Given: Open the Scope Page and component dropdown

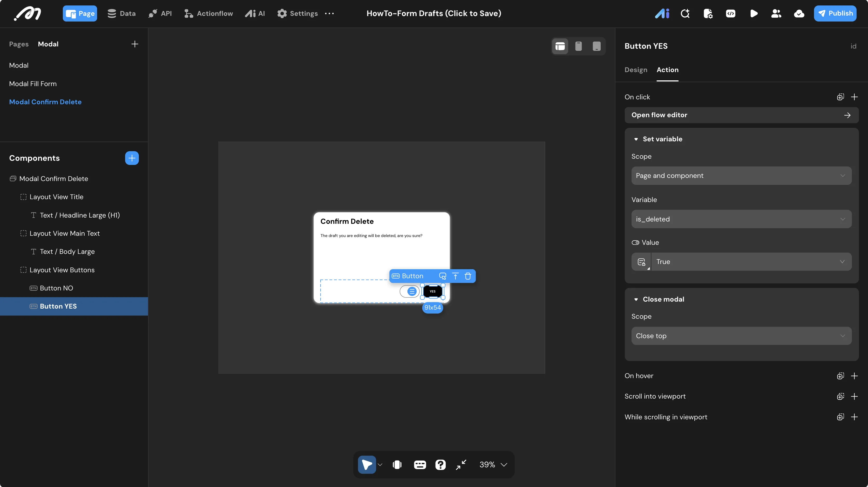Looking at the screenshot, I should (x=741, y=176).
